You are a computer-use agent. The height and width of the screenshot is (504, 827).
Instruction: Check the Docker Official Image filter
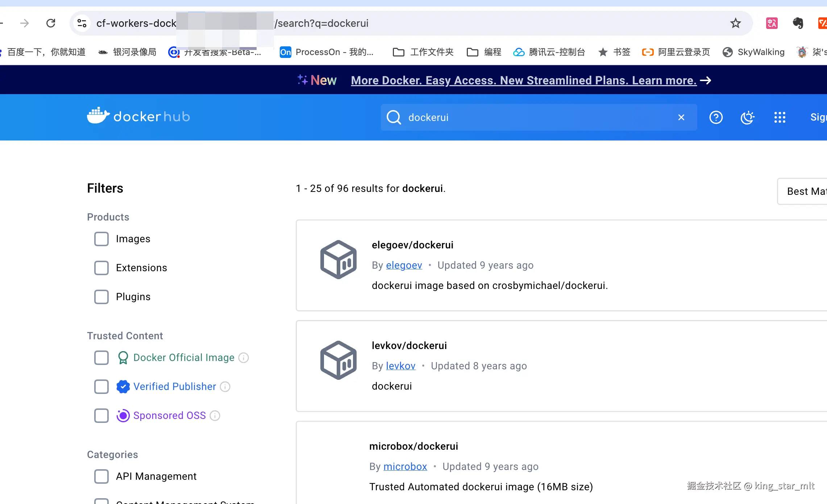(x=101, y=358)
